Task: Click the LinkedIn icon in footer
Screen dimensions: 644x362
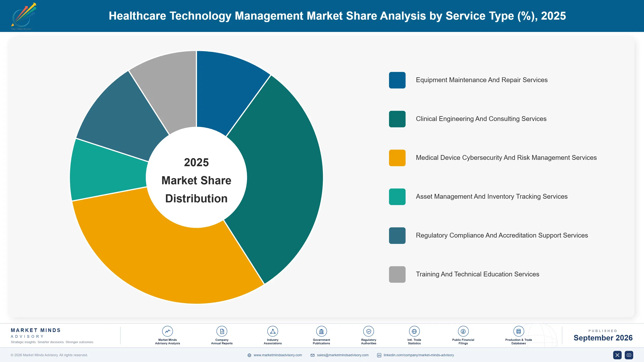Action: pos(379,355)
